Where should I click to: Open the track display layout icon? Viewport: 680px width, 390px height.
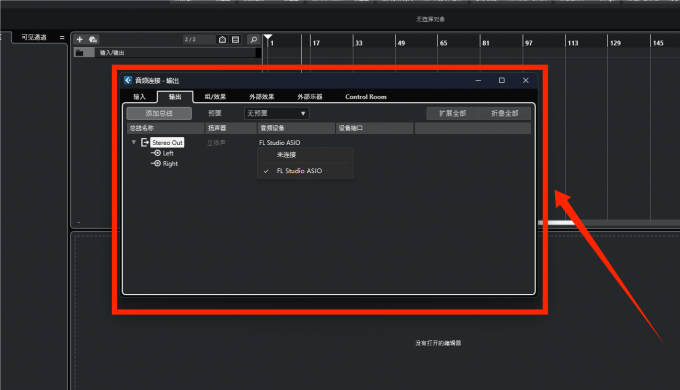click(235, 39)
